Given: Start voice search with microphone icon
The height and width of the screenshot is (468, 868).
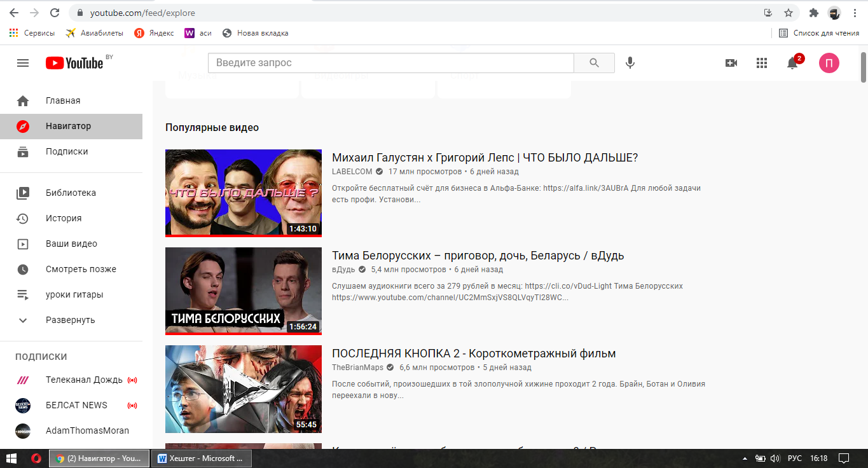Looking at the screenshot, I should click(x=630, y=63).
